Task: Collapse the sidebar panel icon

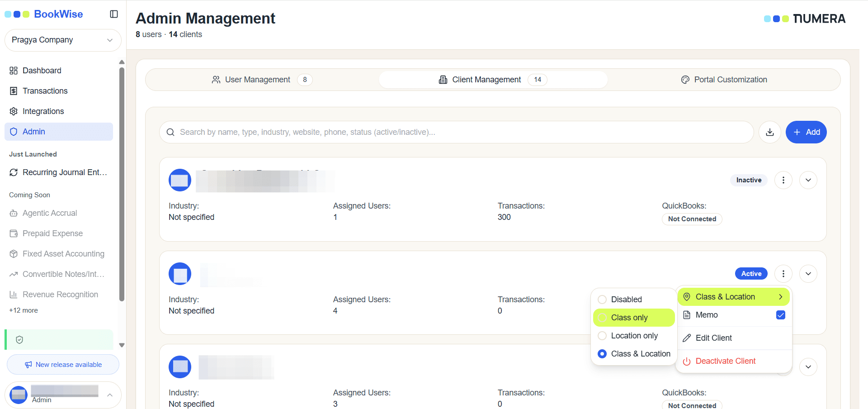Action: 114,14
